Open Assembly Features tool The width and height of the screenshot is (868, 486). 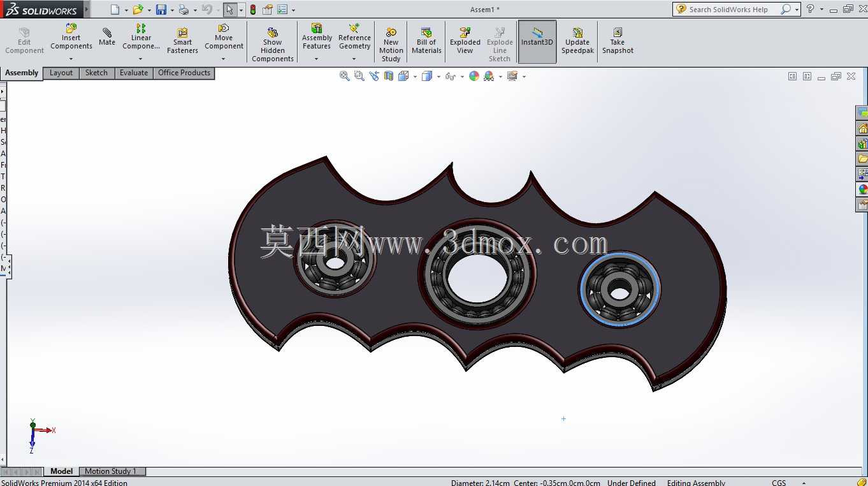coord(317,36)
